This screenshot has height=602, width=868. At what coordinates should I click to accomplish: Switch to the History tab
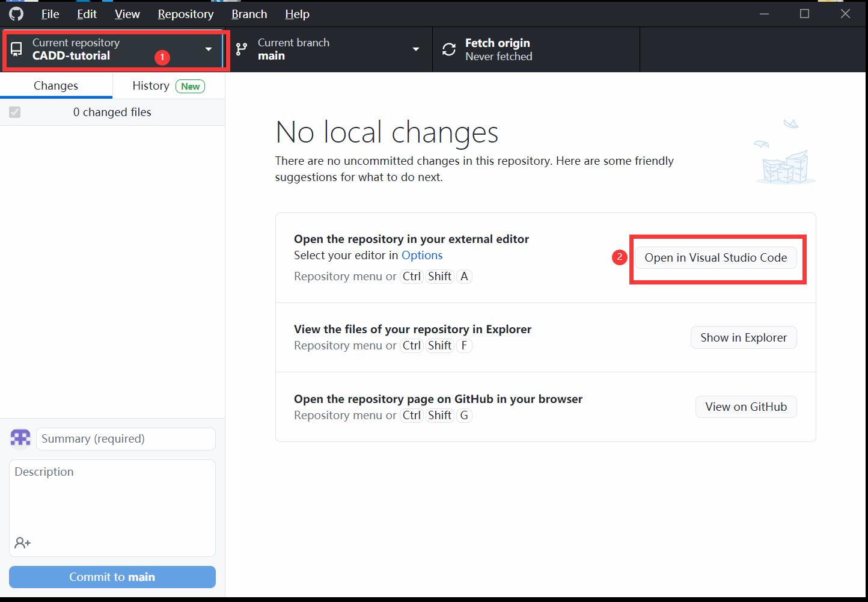168,85
